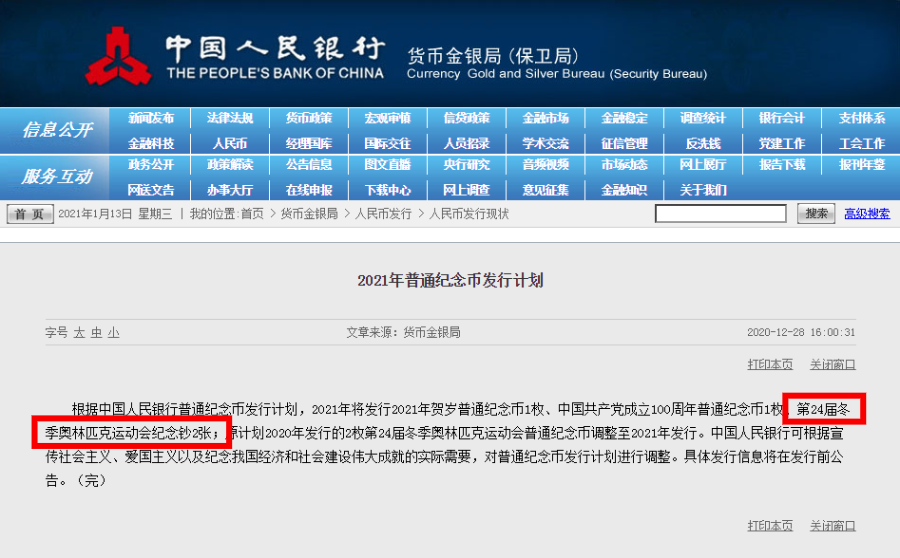Open the 支付体系 menu item
The height and width of the screenshot is (558, 900).
pos(862,118)
